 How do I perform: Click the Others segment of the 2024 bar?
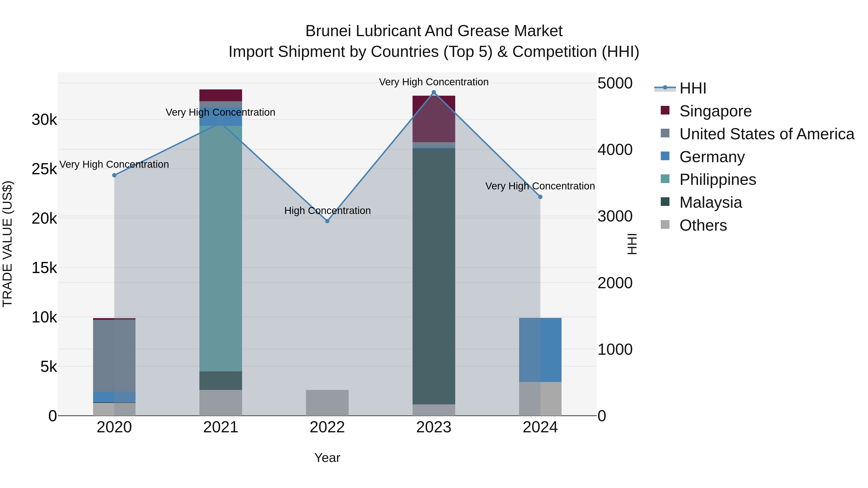pos(540,399)
